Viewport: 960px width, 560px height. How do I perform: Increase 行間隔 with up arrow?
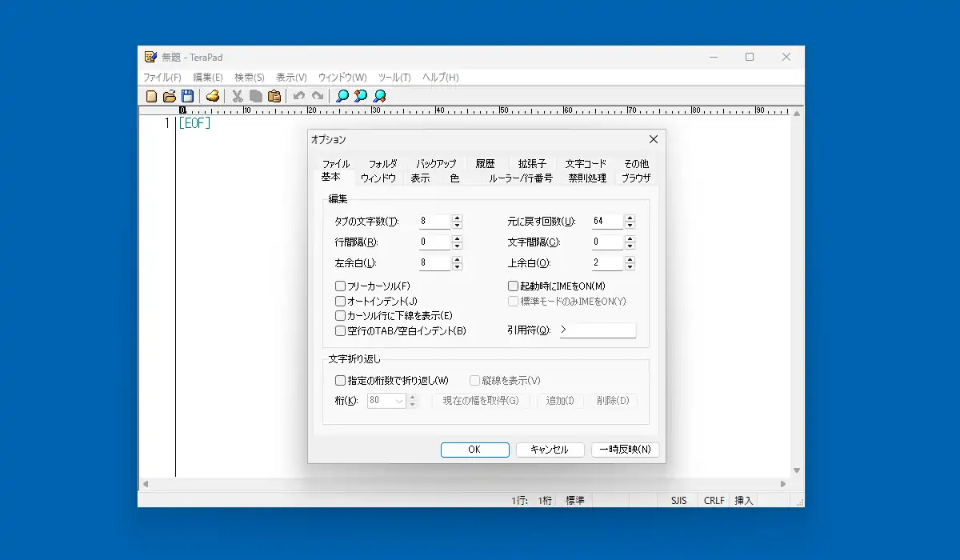[457, 238]
